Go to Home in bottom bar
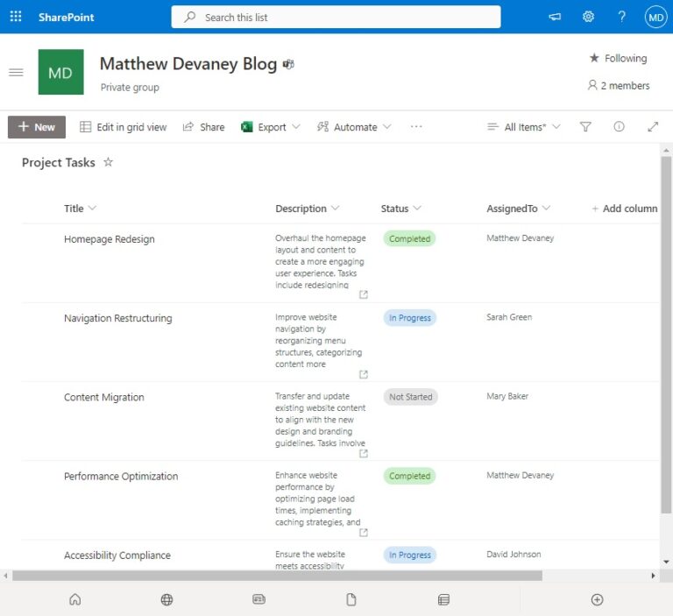Viewport: 673px width, 616px height. (75, 599)
